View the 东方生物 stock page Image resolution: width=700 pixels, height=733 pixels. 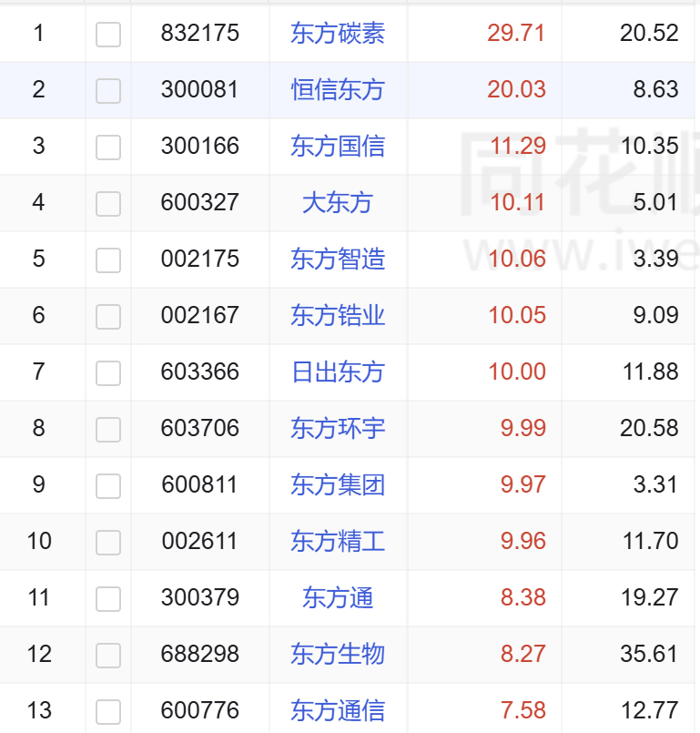click(338, 655)
